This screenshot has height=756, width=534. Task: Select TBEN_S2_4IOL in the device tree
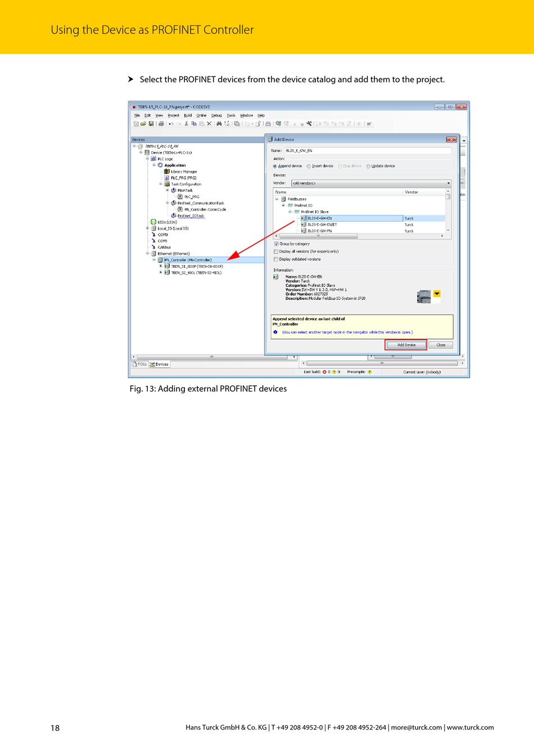(196, 273)
